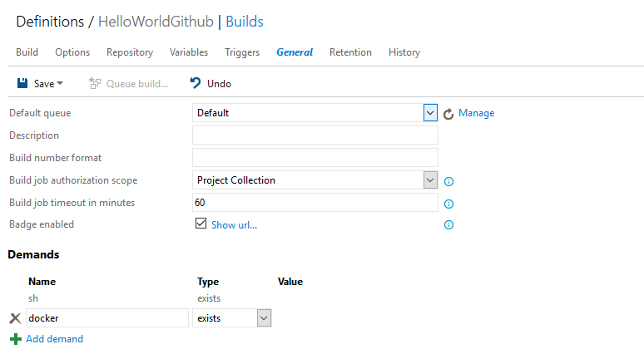Screen dimensions: 644x354
Task: Go to the Retention tab
Action: [x=350, y=52]
